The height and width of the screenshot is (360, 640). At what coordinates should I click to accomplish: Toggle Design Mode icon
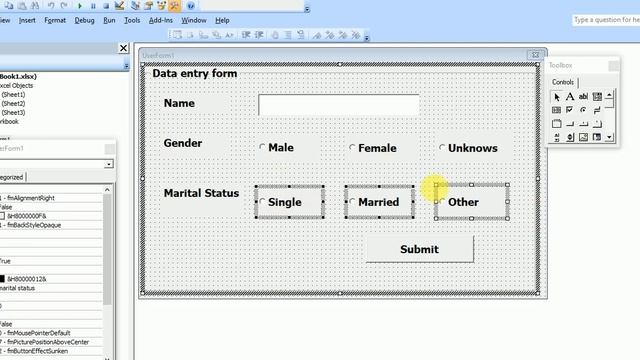(119, 6)
